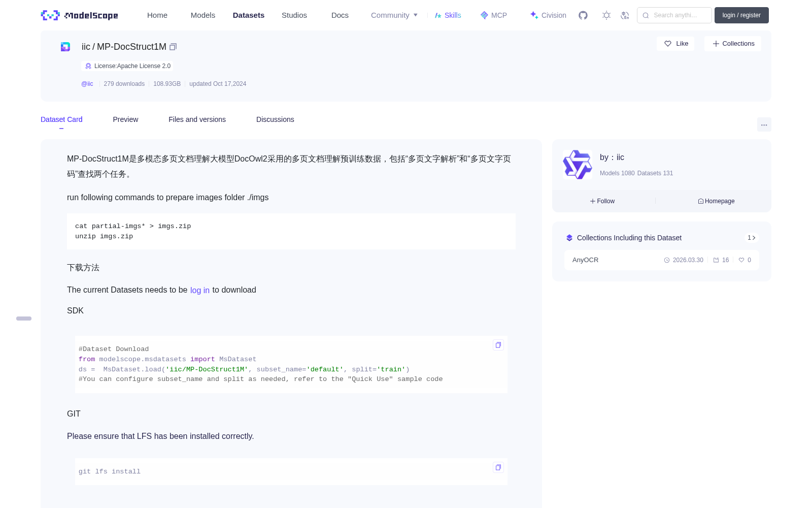This screenshot has height=508, width=812.
Task: Click the ModelScope logo
Action: (x=80, y=15)
